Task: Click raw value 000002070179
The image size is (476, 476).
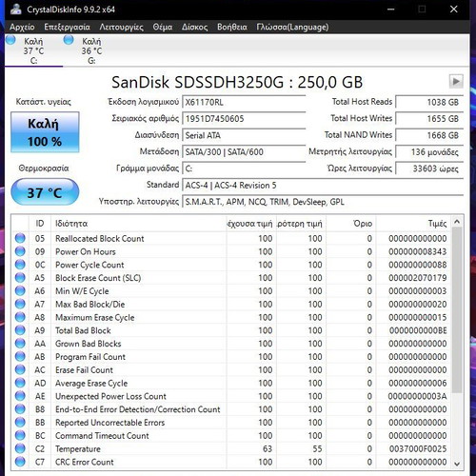Action: click(x=417, y=278)
